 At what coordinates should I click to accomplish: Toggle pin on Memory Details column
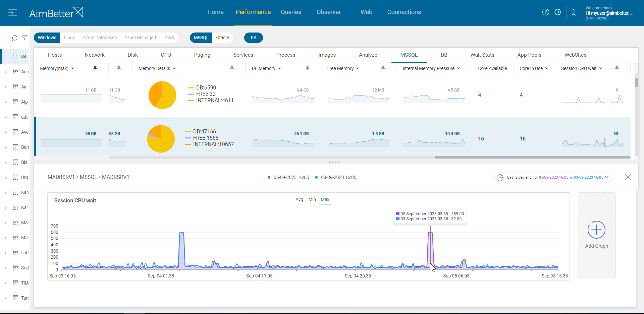click(232, 68)
